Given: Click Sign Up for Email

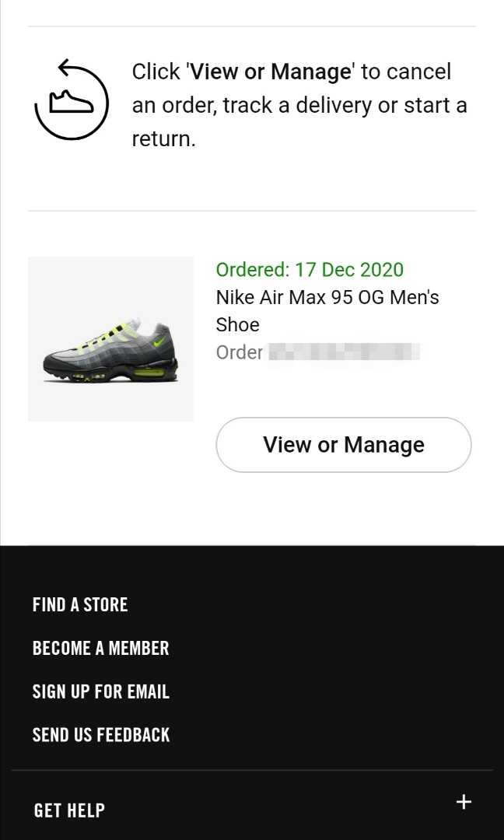Looking at the screenshot, I should point(101,691).
